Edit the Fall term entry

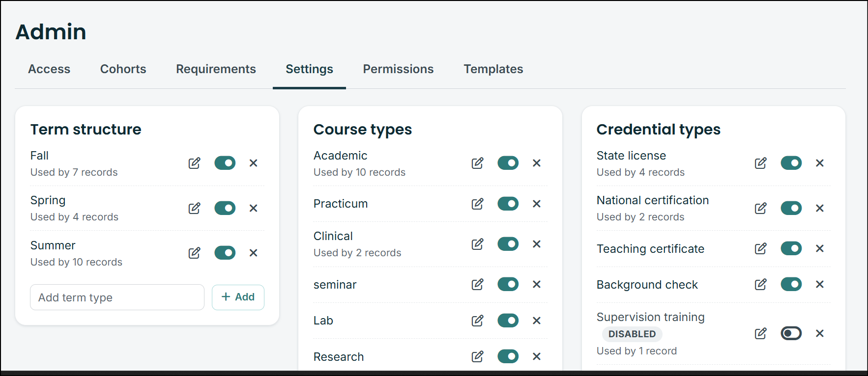coord(195,163)
